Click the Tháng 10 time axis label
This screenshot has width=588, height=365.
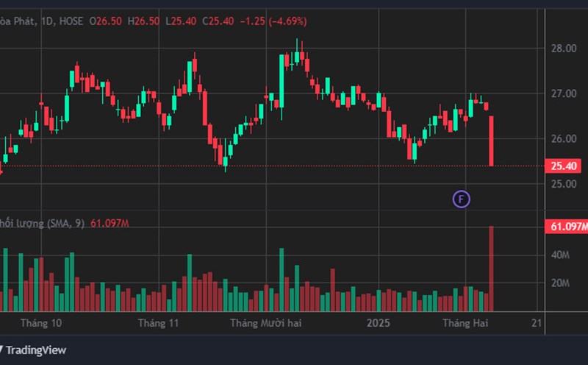pyautogui.click(x=41, y=323)
